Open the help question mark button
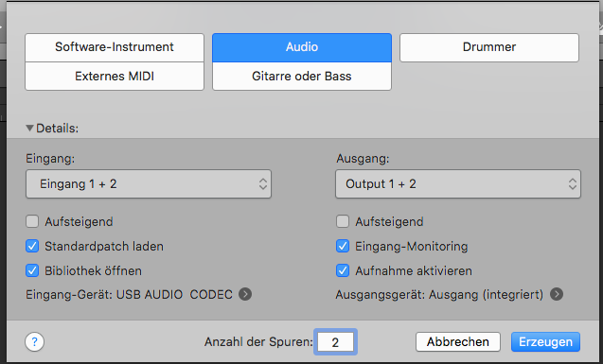The image size is (603, 364). (x=35, y=341)
